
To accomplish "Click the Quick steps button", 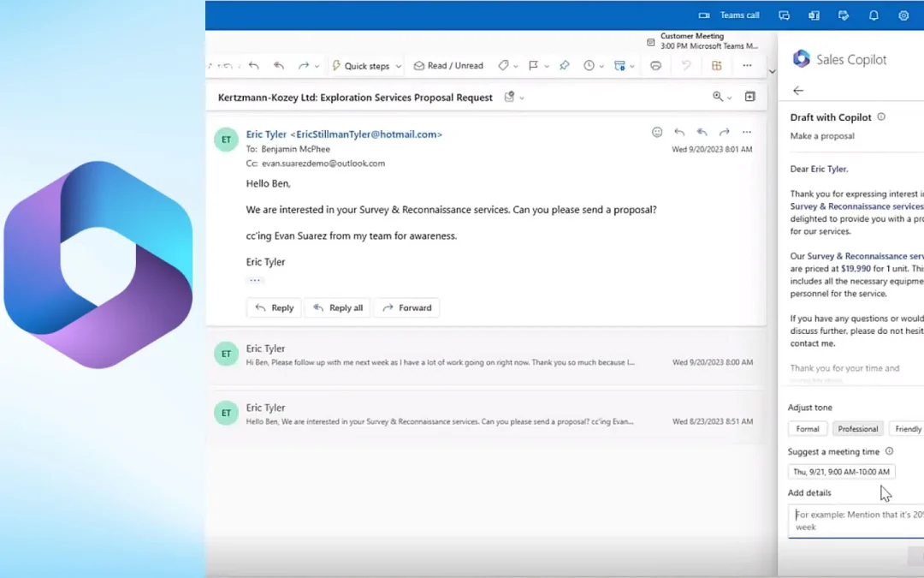I will [360, 65].
